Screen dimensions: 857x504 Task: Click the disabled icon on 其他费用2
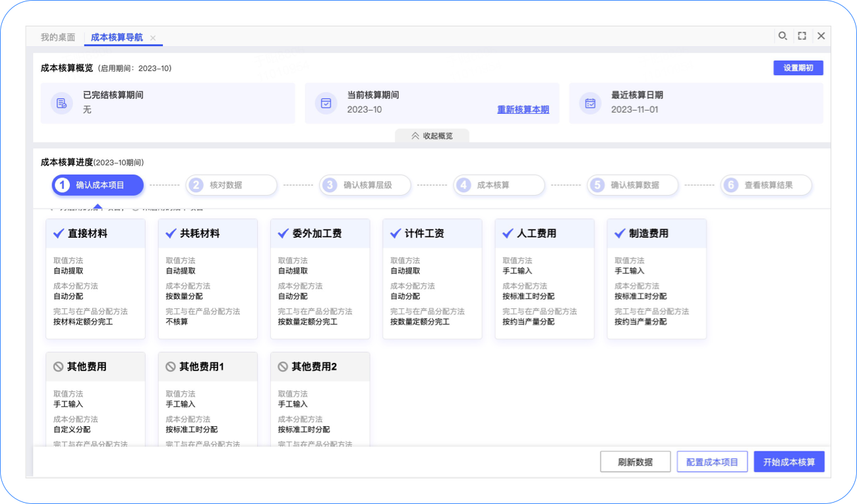[283, 366]
